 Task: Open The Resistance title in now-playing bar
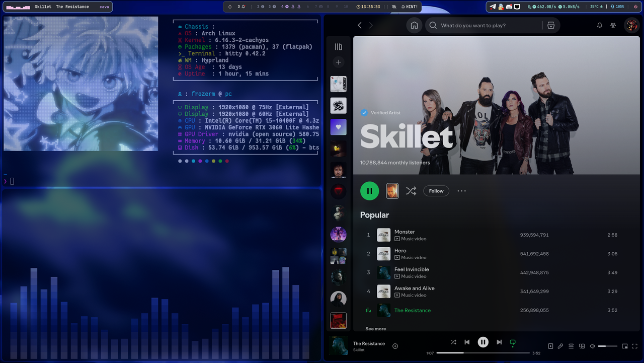[x=369, y=343]
